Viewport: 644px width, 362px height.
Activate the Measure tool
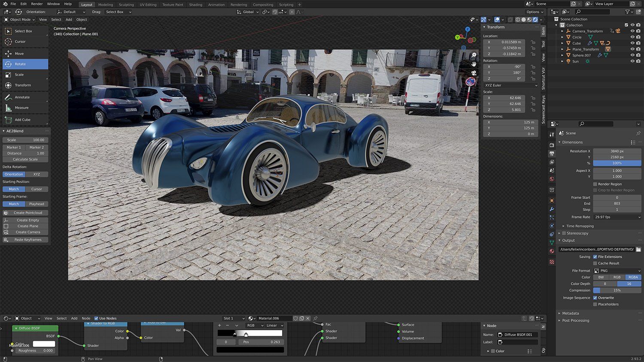(21, 108)
